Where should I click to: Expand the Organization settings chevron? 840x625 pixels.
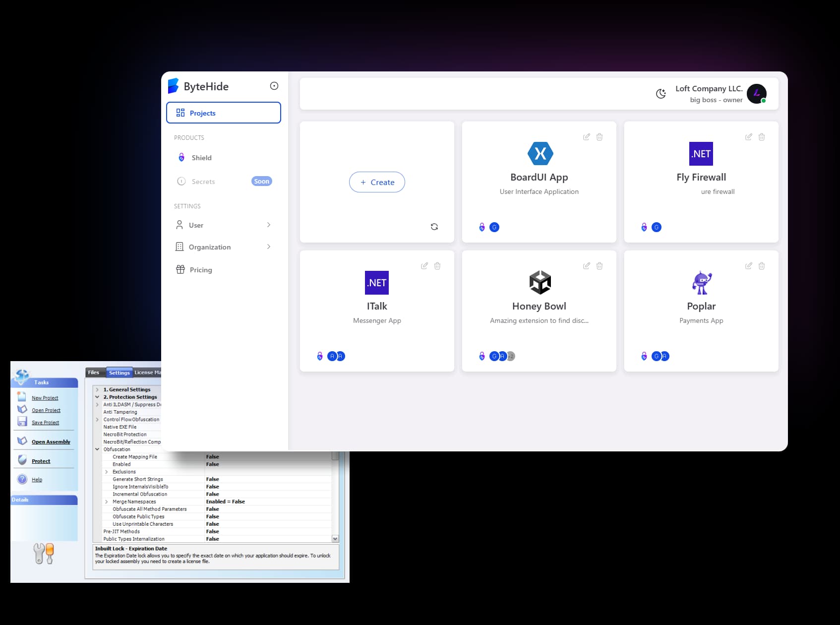click(x=269, y=247)
